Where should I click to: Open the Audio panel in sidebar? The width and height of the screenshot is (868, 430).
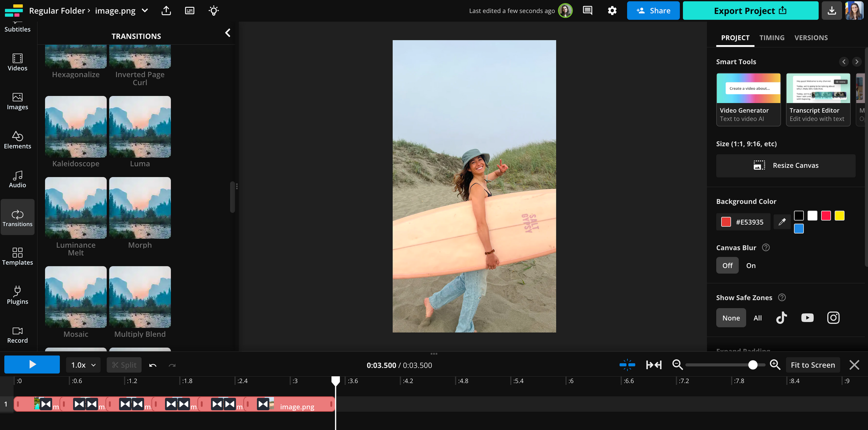[17, 179]
